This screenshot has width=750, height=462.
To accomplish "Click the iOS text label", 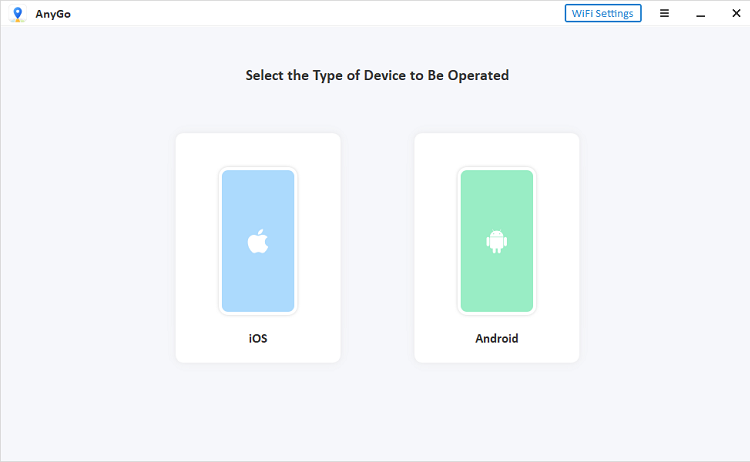I will coord(258,339).
